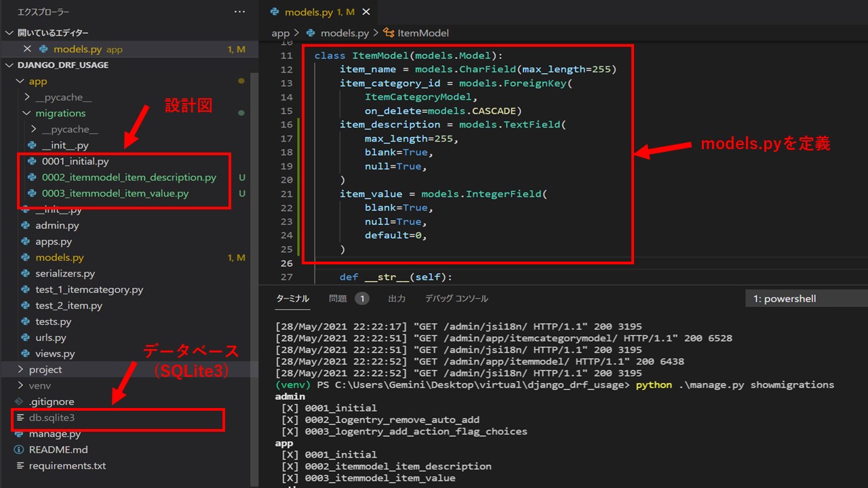Click the models.py segment in the breadcrumb
Image resolution: width=868 pixels, height=488 pixels.
pyautogui.click(x=344, y=33)
